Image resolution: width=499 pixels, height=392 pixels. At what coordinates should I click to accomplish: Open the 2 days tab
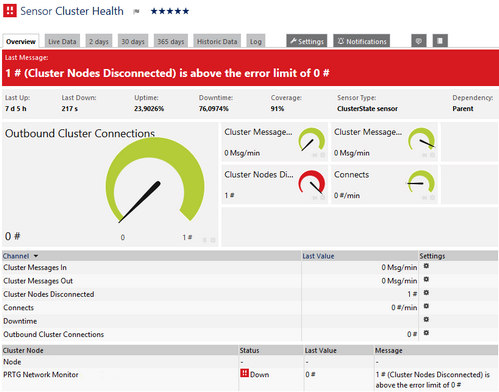99,41
